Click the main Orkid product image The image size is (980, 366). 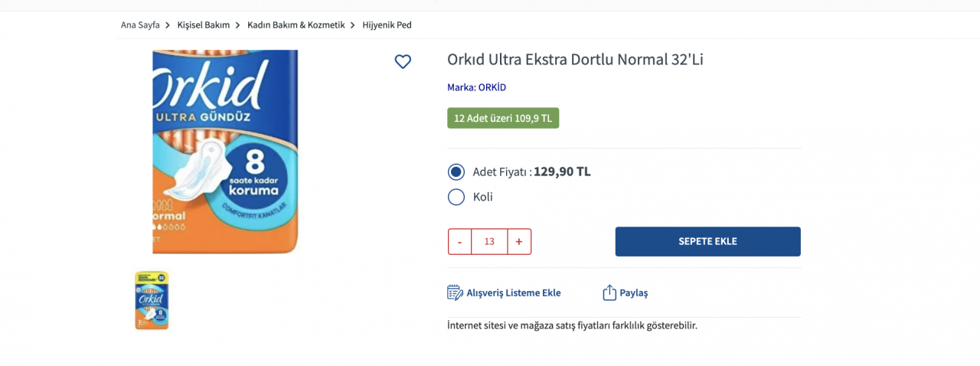click(x=225, y=152)
